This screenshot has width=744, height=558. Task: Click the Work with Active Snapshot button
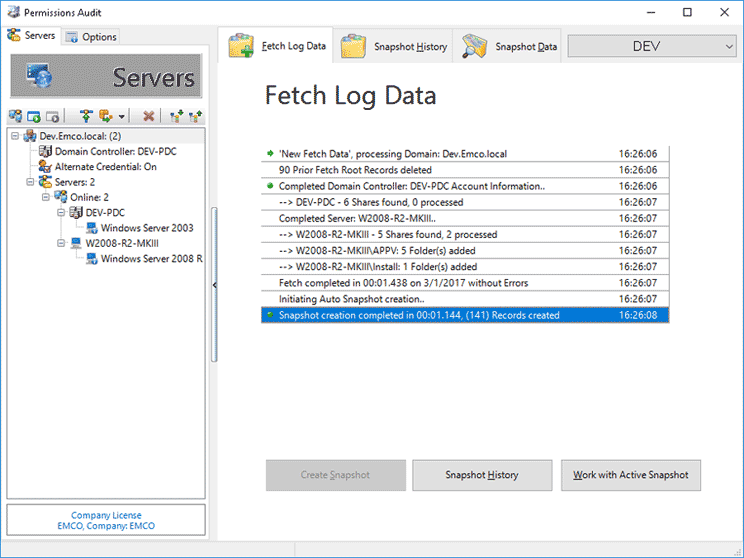coord(630,475)
